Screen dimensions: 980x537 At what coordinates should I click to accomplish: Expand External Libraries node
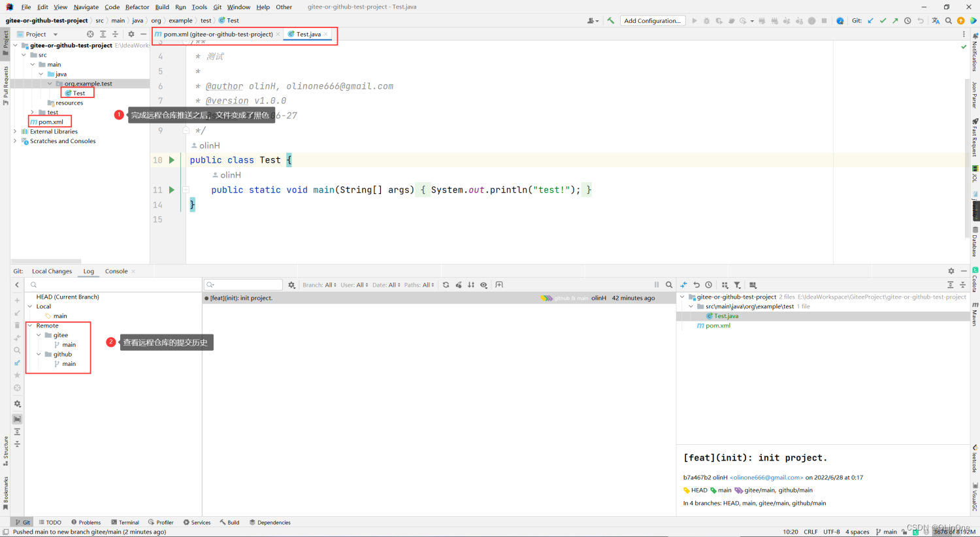(x=15, y=131)
